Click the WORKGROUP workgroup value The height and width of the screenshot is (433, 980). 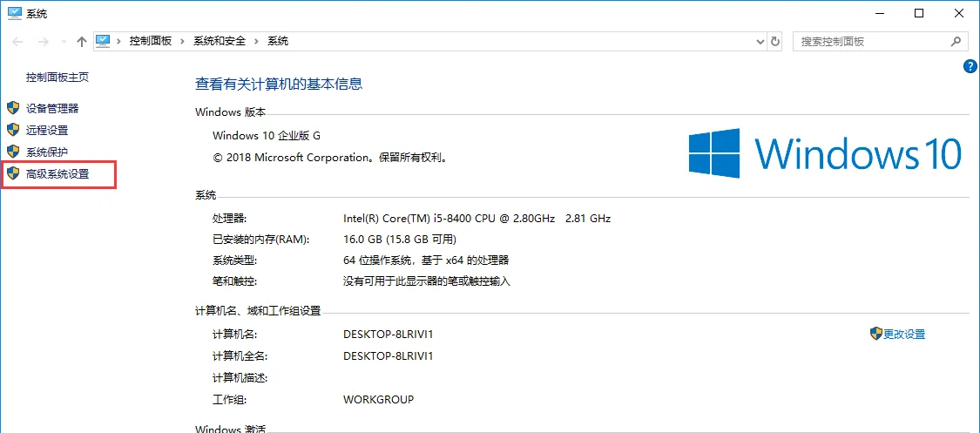[378, 399]
